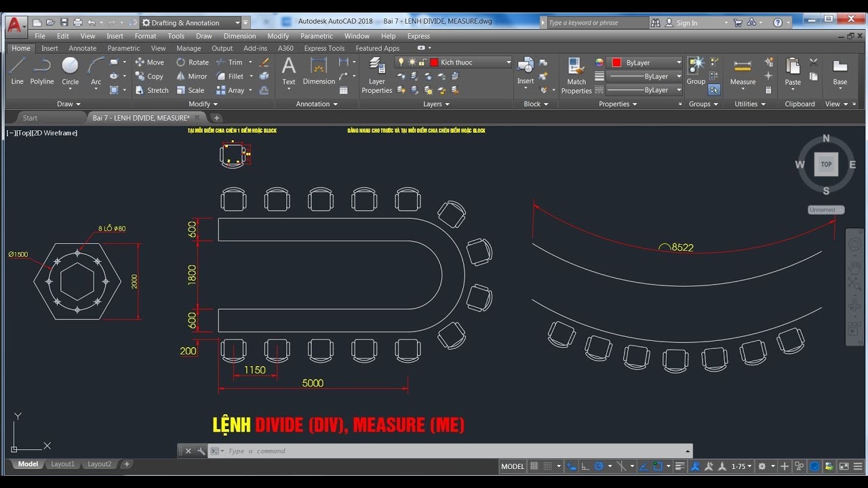Select the Measure utility tool
The width and height of the screenshot is (868, 488).
tap(743, 71)
